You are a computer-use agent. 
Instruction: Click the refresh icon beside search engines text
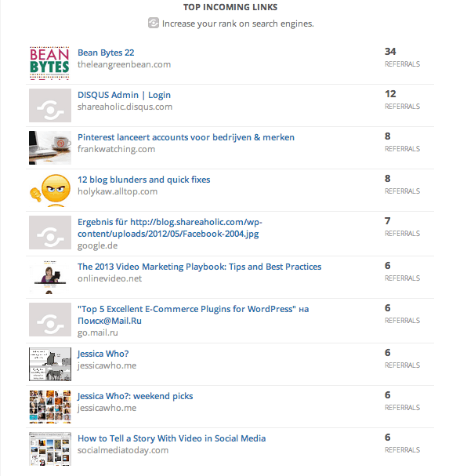click(x=154, y=23)
